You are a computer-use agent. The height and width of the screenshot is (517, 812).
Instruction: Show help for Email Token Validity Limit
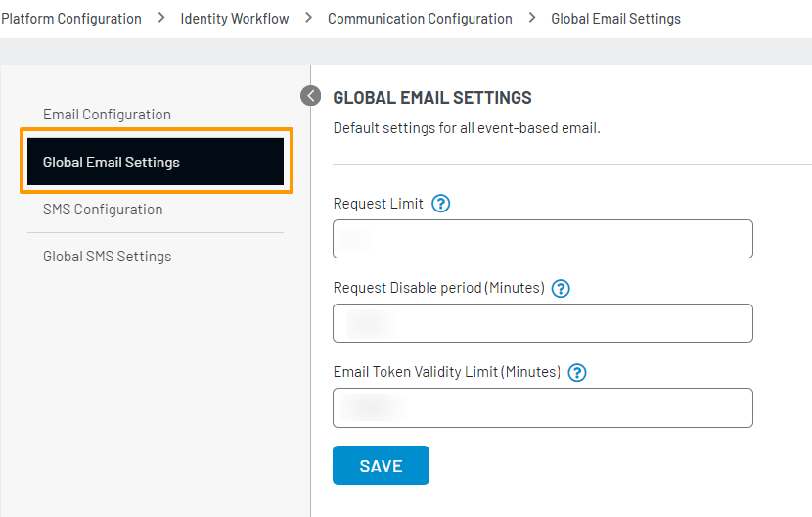[577, 372]
